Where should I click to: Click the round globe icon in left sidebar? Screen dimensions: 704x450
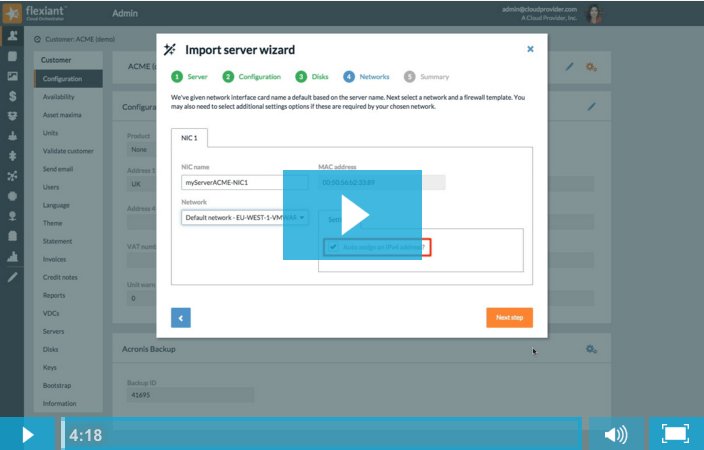(x=13, y=196)
